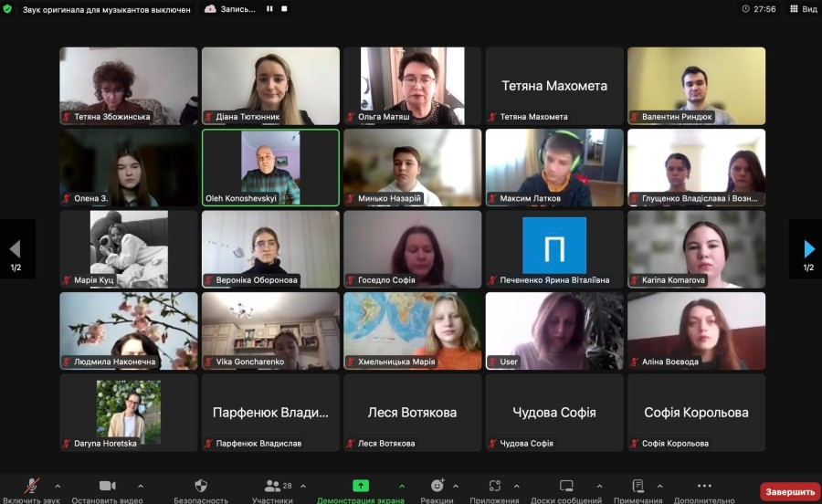Open Реакции reactions smiley
The width and height of the screenshot is (822, 504).
437,486
